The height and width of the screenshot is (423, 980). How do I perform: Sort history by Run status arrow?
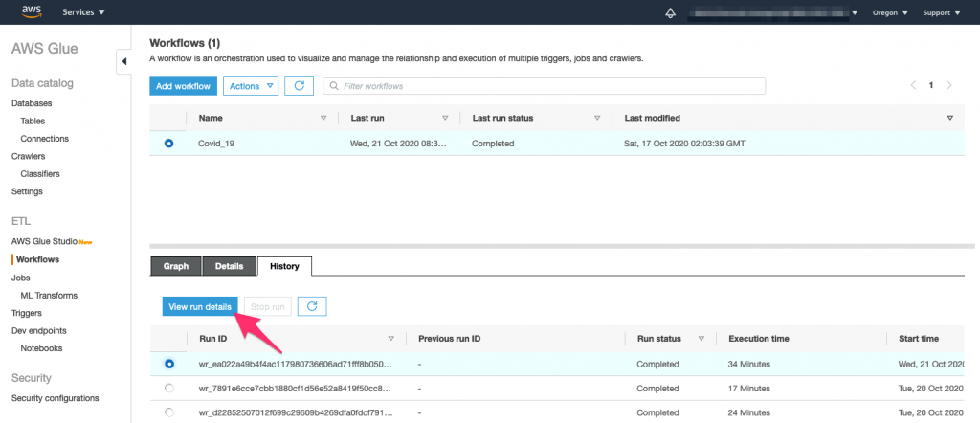(701, 339)
